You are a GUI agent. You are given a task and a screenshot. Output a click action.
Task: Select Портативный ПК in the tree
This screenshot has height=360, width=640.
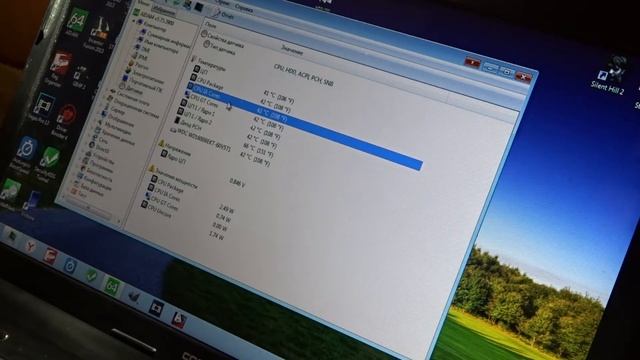click(143, 83)
